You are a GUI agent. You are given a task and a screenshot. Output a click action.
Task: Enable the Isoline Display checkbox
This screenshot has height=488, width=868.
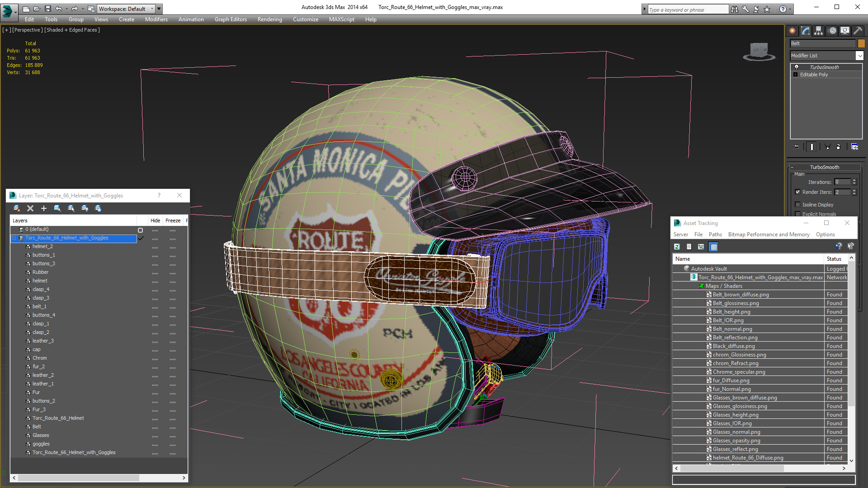798,205
